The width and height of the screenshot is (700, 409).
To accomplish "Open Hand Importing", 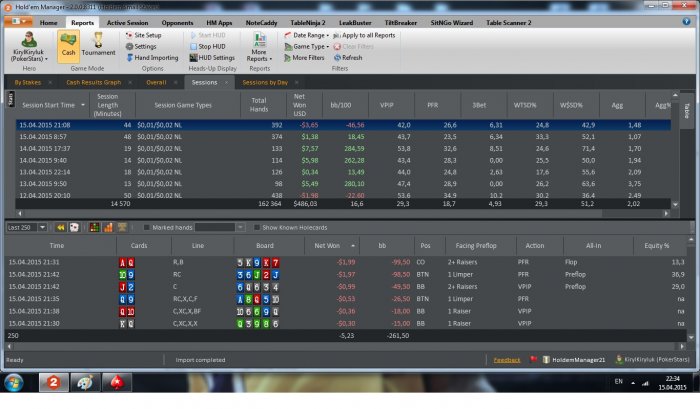I will click(152, 58).
